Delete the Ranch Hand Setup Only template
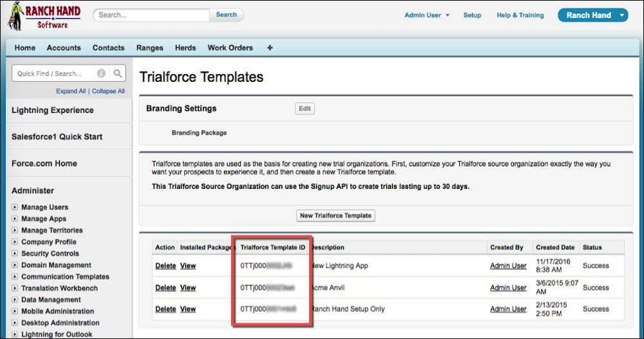Image resolution: width=644 pixels, height=339 pixels. pos(166,309)
